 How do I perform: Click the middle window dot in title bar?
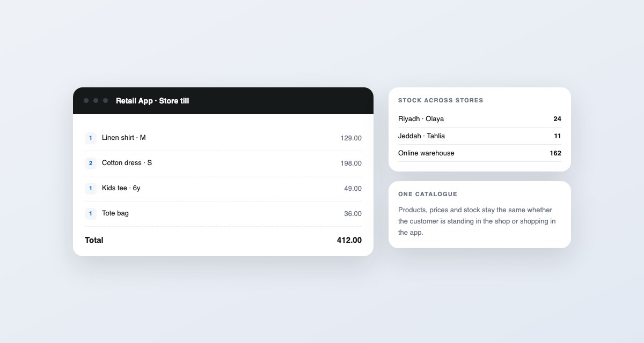click(x=96, y=101)
